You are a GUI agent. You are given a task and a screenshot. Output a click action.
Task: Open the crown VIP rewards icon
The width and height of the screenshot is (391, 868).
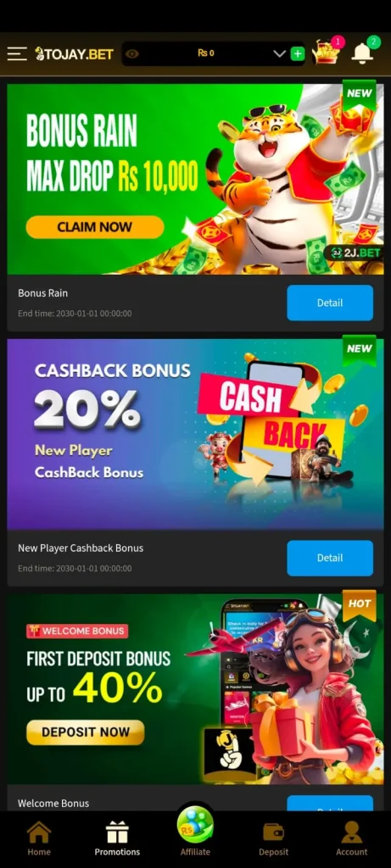[x=326, y=53]
